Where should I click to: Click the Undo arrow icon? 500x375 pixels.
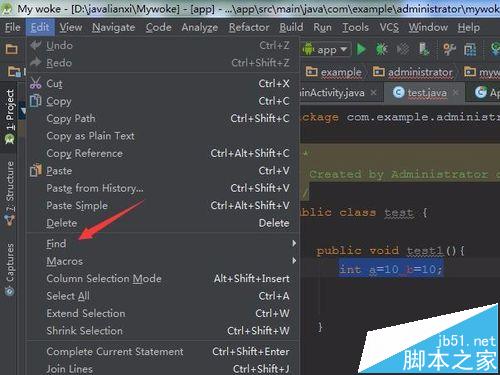point(35,45)
